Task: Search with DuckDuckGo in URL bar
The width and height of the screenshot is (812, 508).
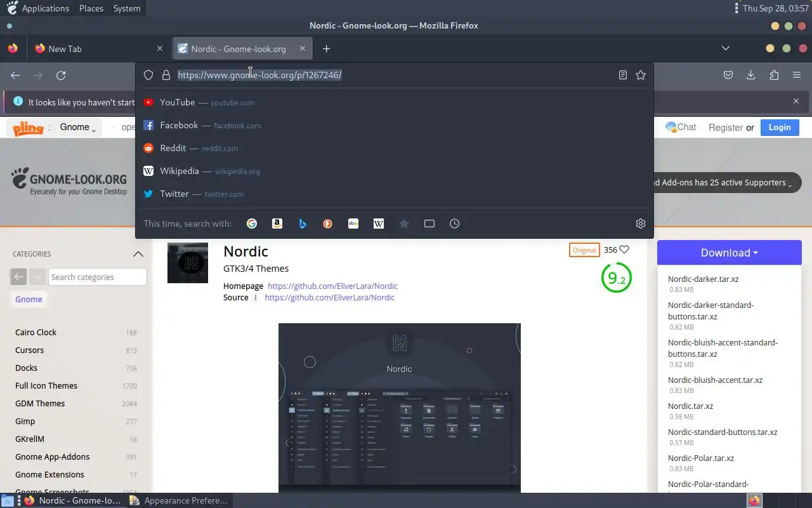Action: tap(328, 224)
